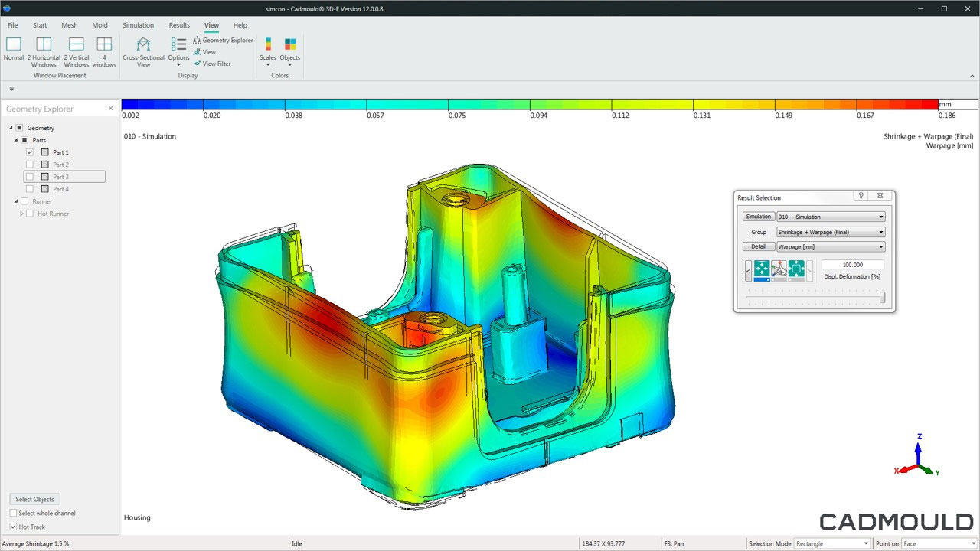Click the Simulation button in Result Selection

758,217
